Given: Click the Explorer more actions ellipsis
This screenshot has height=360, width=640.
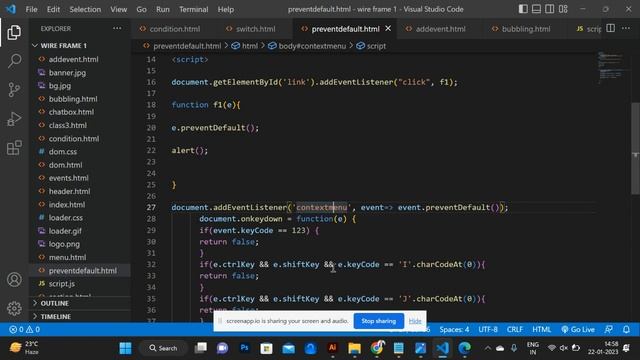Looking at the screenshot, I should click(x=117, y=29).
